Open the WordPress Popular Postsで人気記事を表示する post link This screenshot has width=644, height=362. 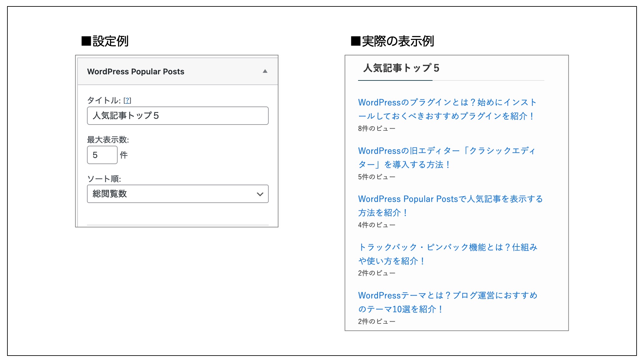coord(450,206)
